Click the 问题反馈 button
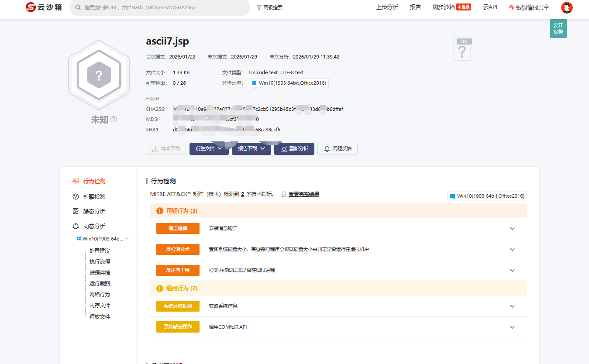589x364 pixels. coord(337,149)
